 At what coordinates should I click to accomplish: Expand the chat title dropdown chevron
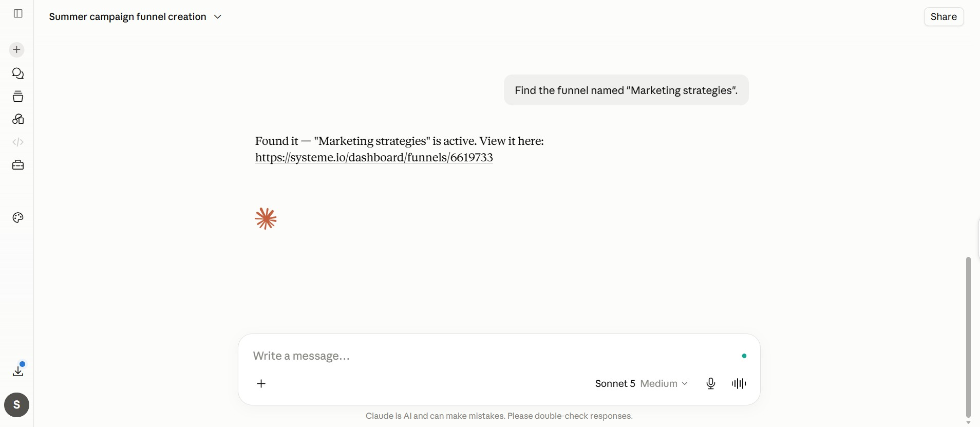pyautogui.click(x=218, y=17)
